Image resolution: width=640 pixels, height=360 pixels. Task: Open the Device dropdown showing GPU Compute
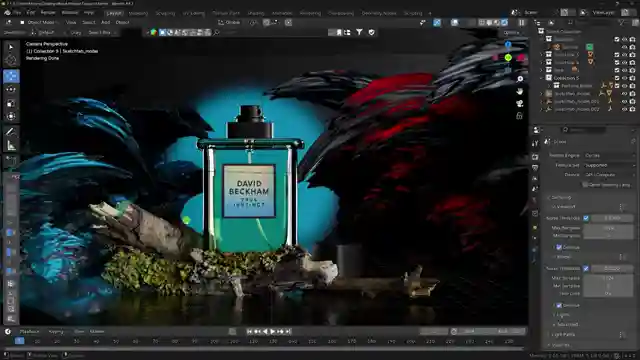609,175
